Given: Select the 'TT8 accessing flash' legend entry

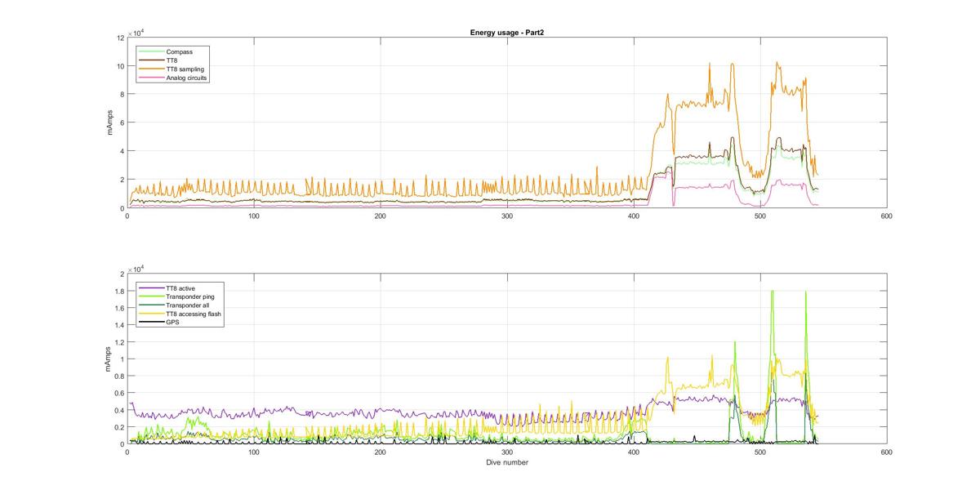Looking at the screenshot, I should coord(181,314).
